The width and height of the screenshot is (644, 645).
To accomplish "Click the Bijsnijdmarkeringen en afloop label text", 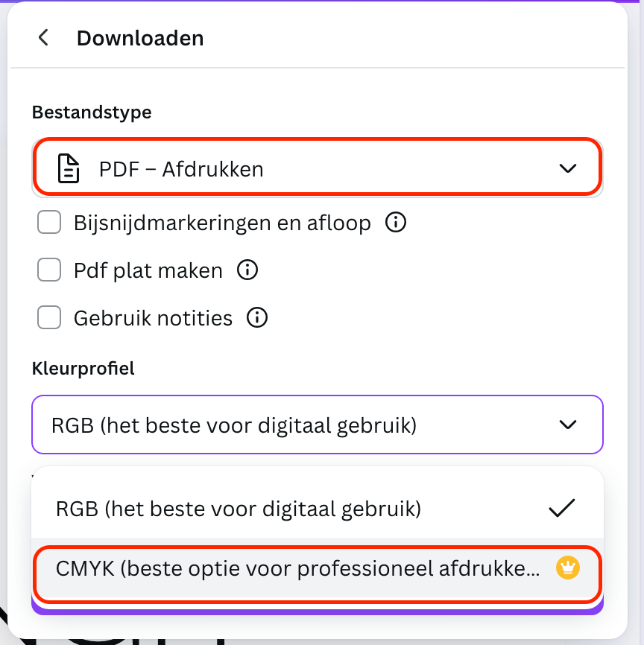I will pos(222,223).
